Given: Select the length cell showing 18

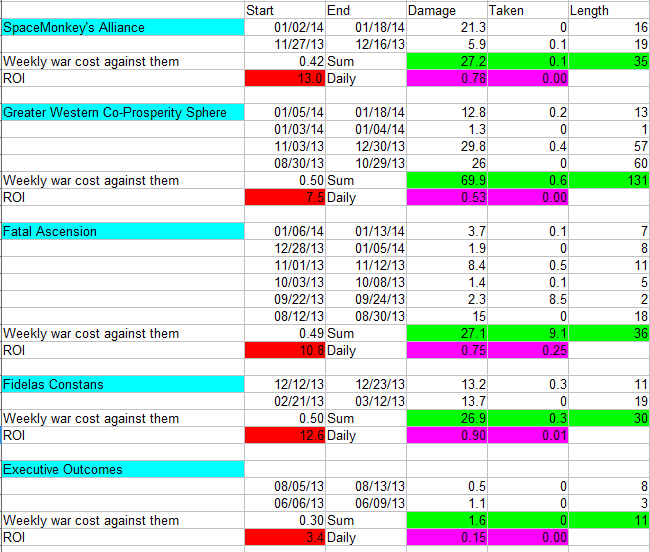Looking at the screenshot, I should point(609,316).
